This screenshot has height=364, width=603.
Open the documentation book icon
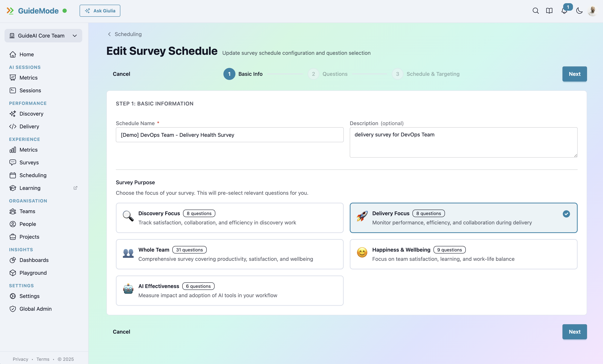pyautogui.click(x=549, y=11)
